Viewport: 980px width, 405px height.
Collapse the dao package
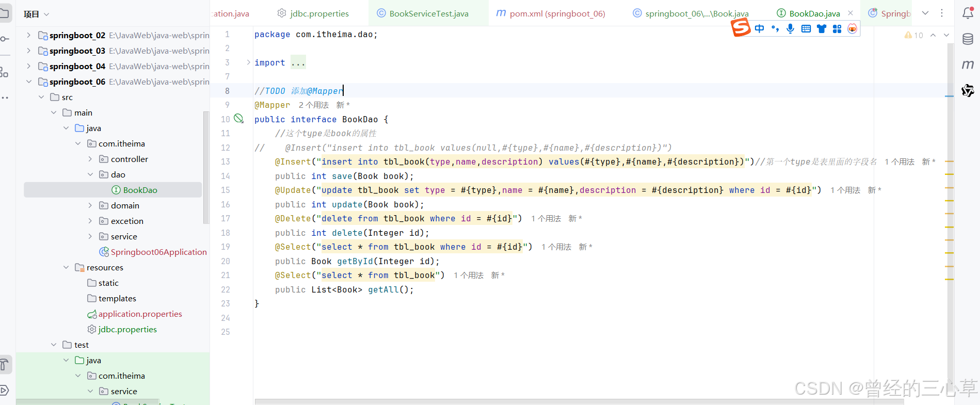click(x=90, y=174)
